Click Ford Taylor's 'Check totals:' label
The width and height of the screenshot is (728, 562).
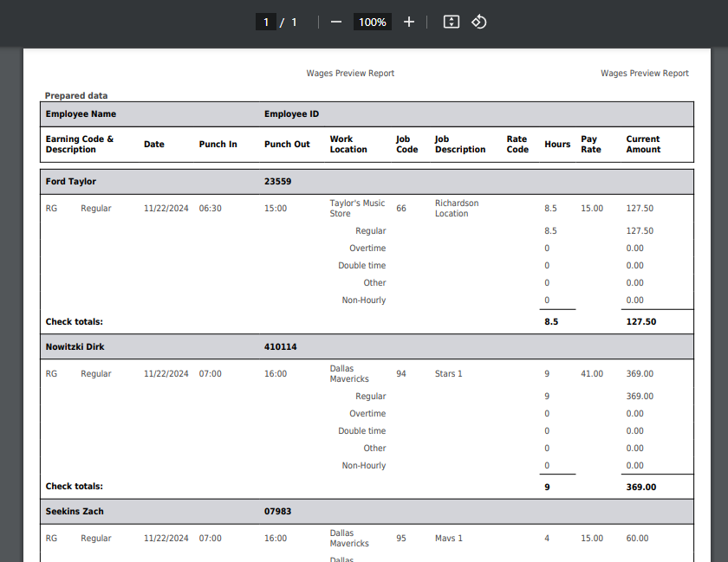tap(75, 321)
